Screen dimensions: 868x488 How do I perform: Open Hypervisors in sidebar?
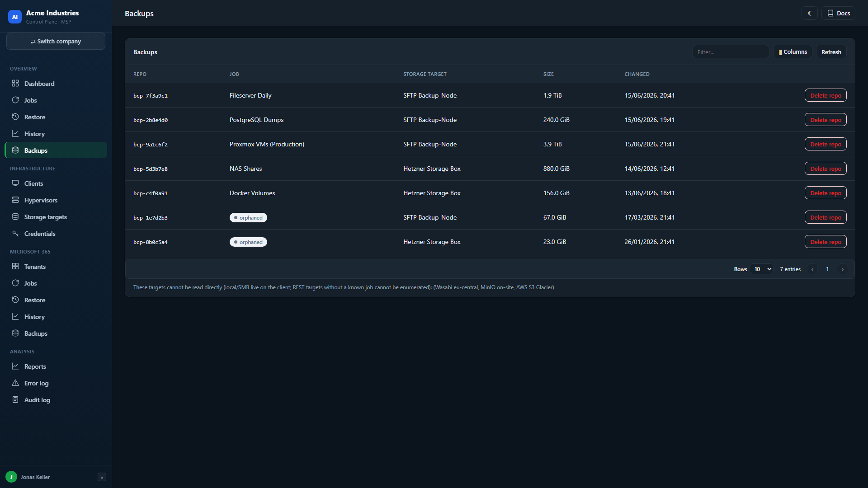click(56, 200)
